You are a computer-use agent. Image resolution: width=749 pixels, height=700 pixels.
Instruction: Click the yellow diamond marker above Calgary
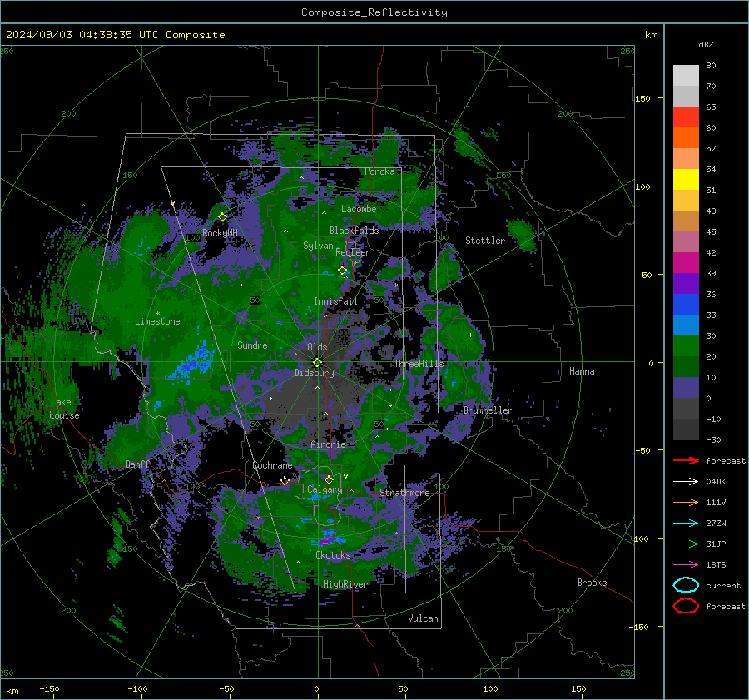coord(329,479)
